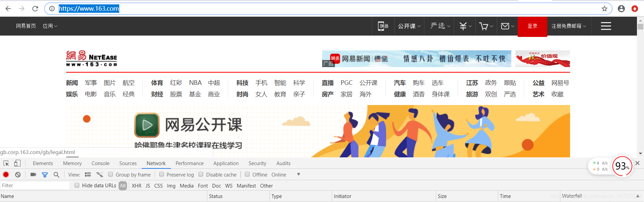Toggle the device toolbar icon in DevTools
The width and height of the screenshot is (644, 202).
click(17, 163)
